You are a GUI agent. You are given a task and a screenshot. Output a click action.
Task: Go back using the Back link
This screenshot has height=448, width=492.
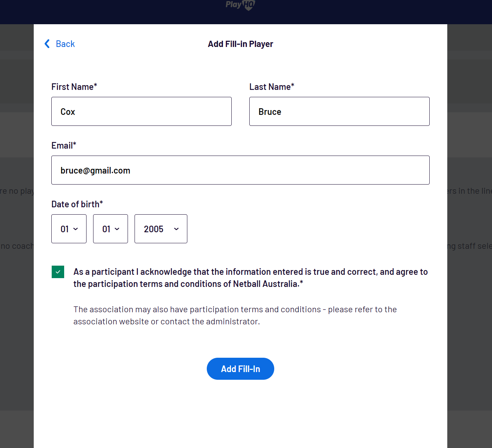click(x=60, y=44)
